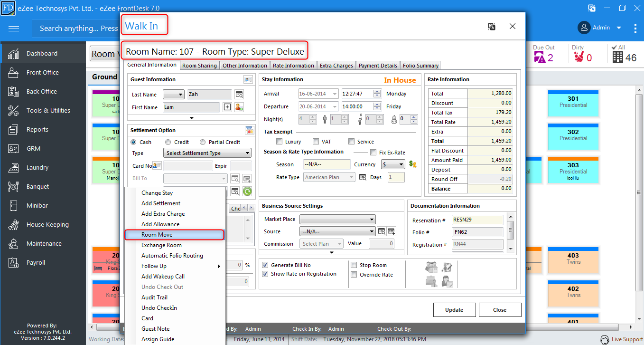Open the House Keeping module
644x345 pixels.
pos(43,224)
